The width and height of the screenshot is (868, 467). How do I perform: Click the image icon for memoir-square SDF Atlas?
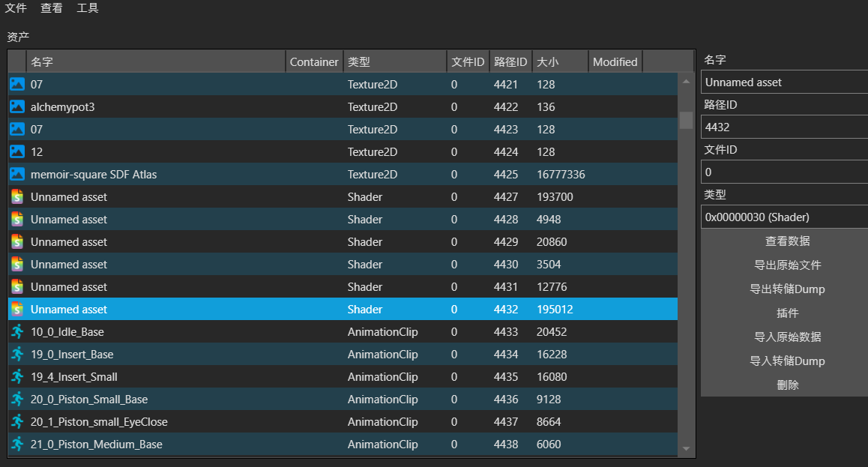pos(16,175)
